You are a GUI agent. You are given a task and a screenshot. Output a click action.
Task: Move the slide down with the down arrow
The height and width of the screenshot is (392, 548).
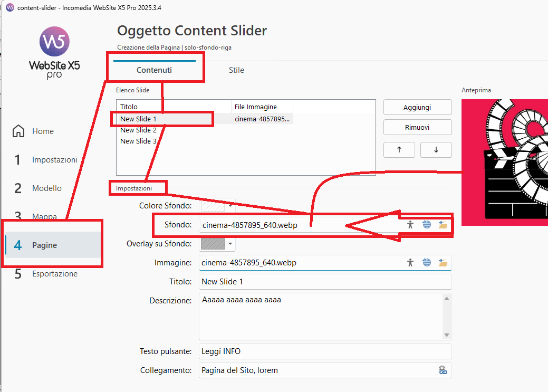pyautogui.click(x=436, y=149)
